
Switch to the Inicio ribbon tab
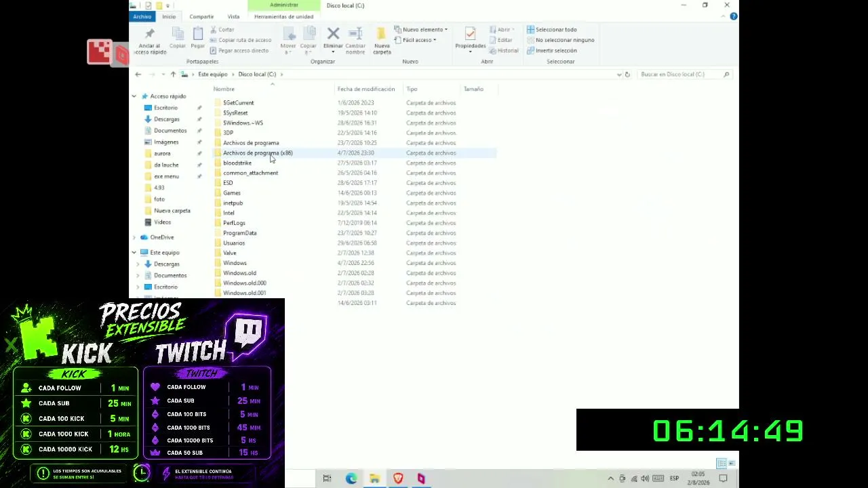pos(169,16)
